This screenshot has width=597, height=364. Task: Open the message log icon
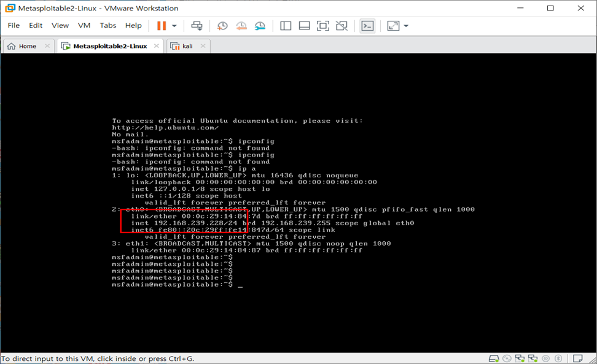(x=577, y=358)
